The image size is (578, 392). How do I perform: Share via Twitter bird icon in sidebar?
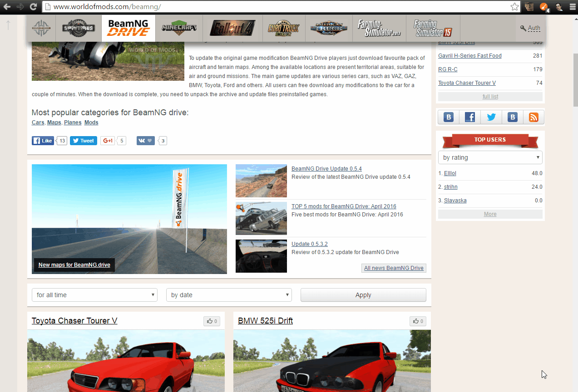click(491, 117)
